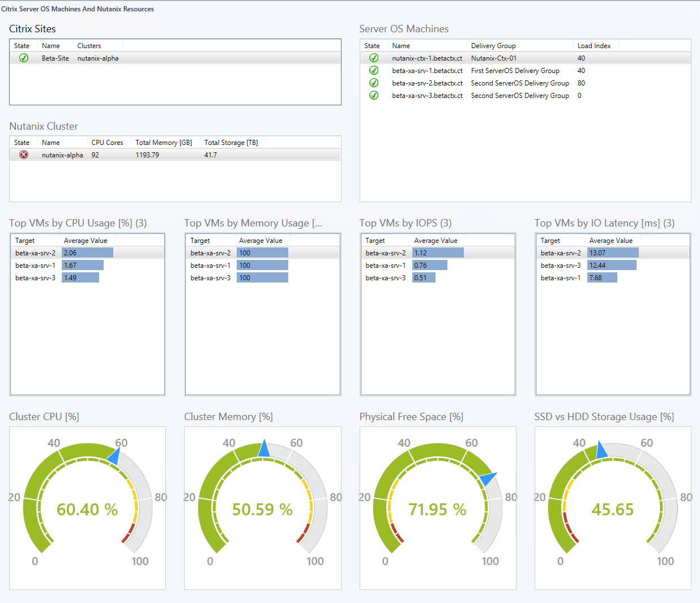Click the green state icon for beta-xa-srv-2.betactx.ct
The width and height of the screenshot is (700, 603).
click(374, 83)
